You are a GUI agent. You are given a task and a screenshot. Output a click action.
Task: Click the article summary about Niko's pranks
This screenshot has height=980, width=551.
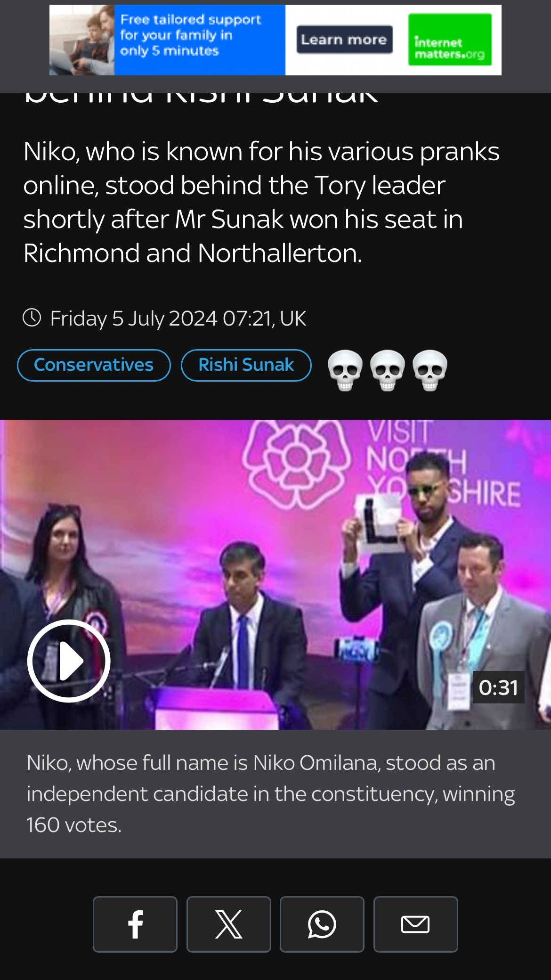tap(261, 203)
